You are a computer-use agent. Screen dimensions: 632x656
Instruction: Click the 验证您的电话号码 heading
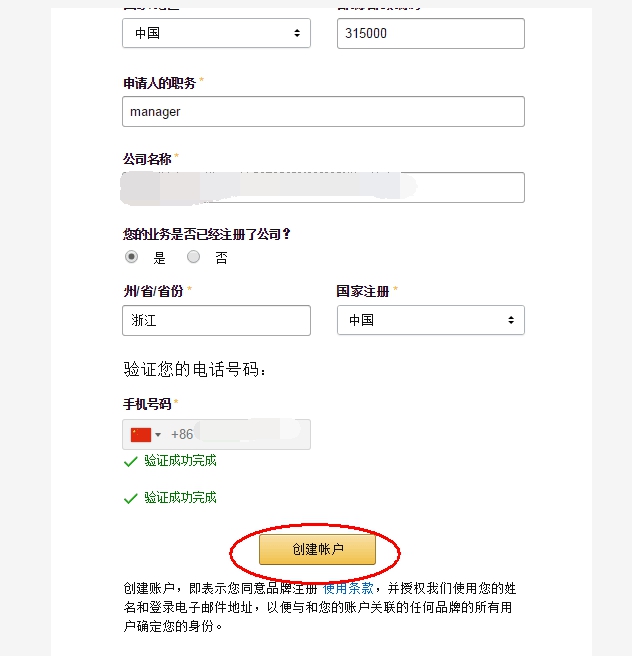coord(195,369)
